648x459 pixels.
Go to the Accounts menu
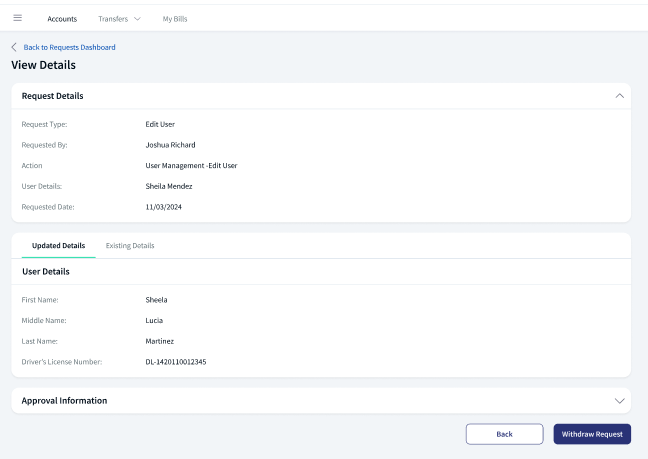click(x=62, y=19)
